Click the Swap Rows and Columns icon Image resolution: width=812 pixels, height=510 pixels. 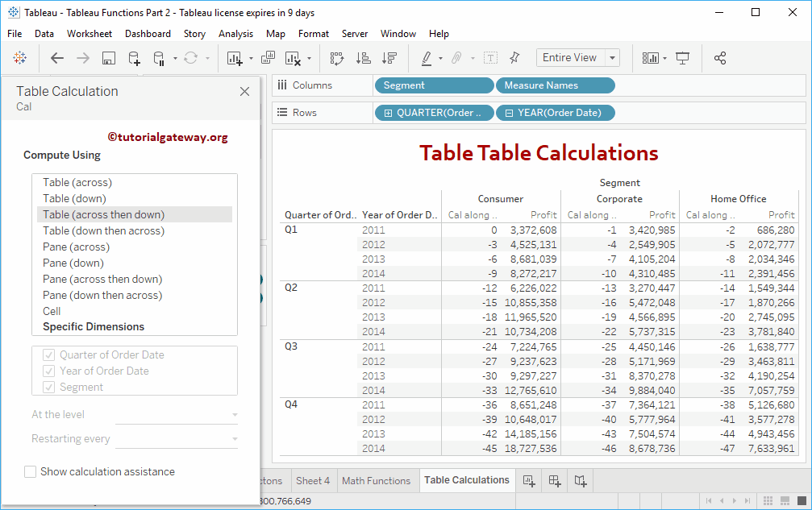pos(337,58)
